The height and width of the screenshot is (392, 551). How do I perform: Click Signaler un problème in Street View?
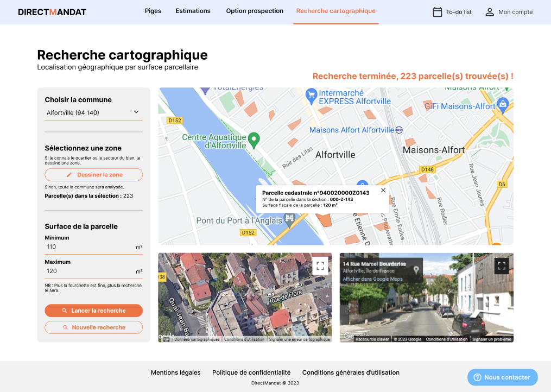(492, 339)
